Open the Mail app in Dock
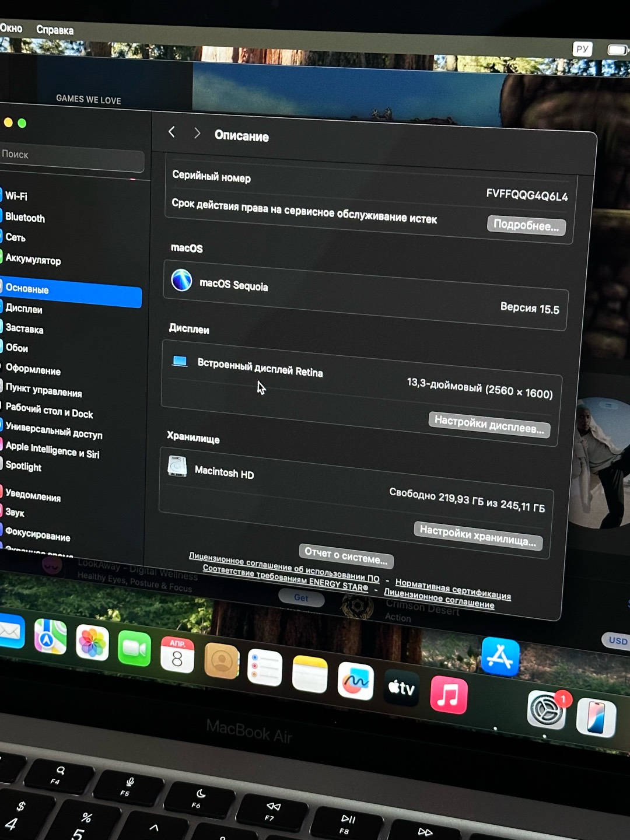 (x=10, y=631)
